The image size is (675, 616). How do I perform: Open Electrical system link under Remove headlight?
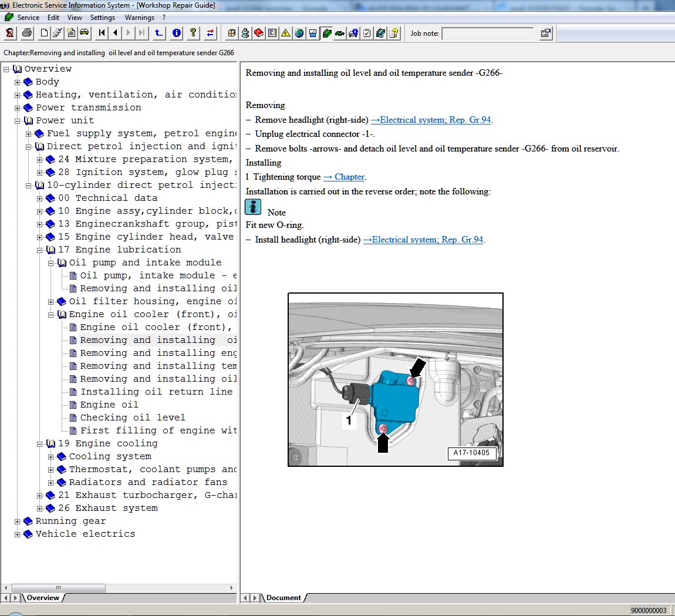tap(431, 120)
